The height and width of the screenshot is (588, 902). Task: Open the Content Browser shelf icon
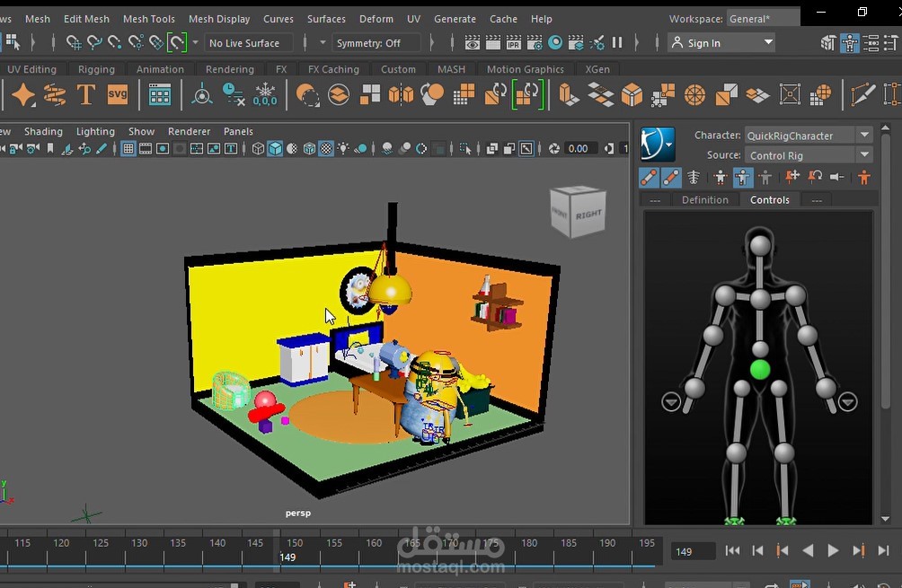click(159, 94)
